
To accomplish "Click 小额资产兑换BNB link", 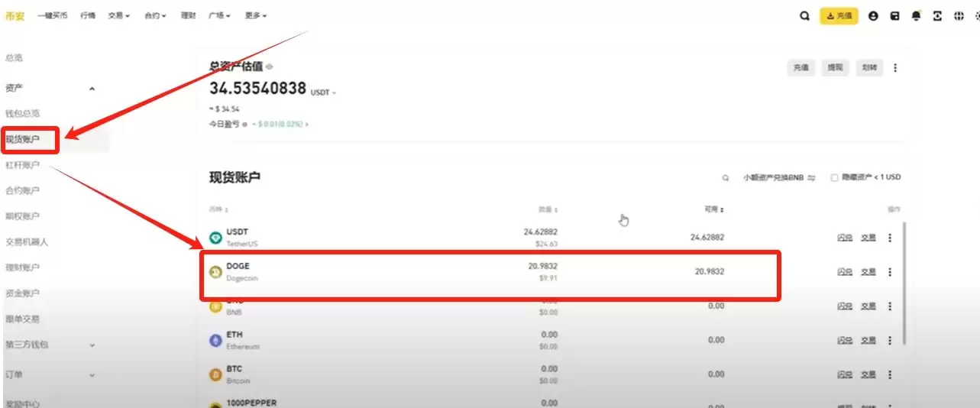I will [x=773, y=177].
